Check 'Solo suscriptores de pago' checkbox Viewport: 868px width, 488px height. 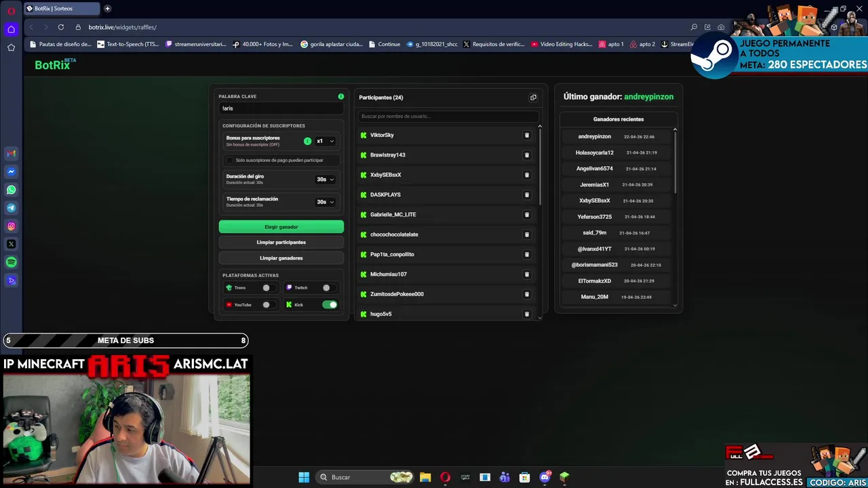pyautogui.click(x=229, y=161)
